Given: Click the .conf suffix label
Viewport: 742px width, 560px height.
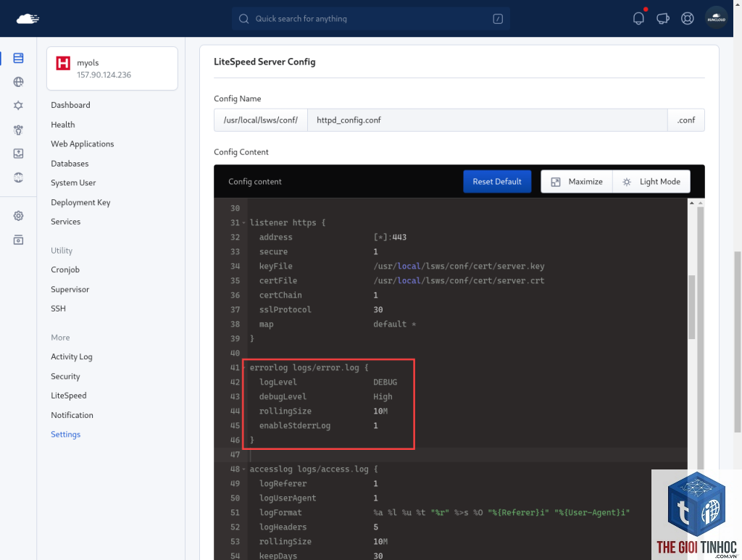Looking at the screenshot, I should [x=686, y=120].
